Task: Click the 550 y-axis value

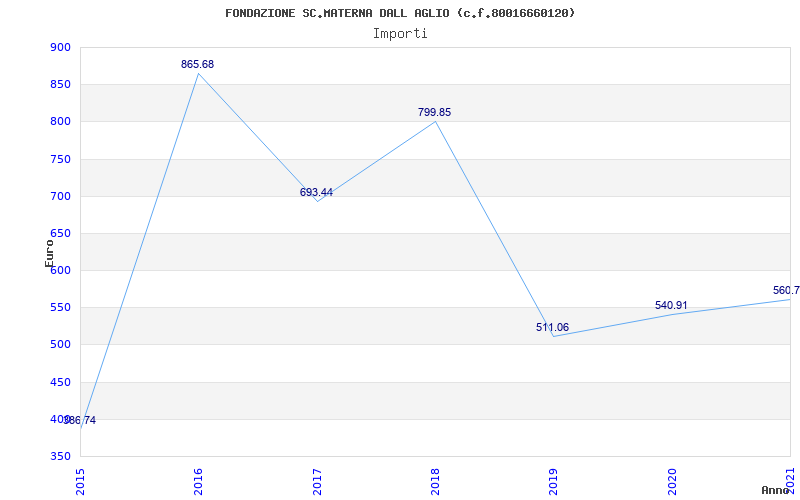Action: (60, 308)
